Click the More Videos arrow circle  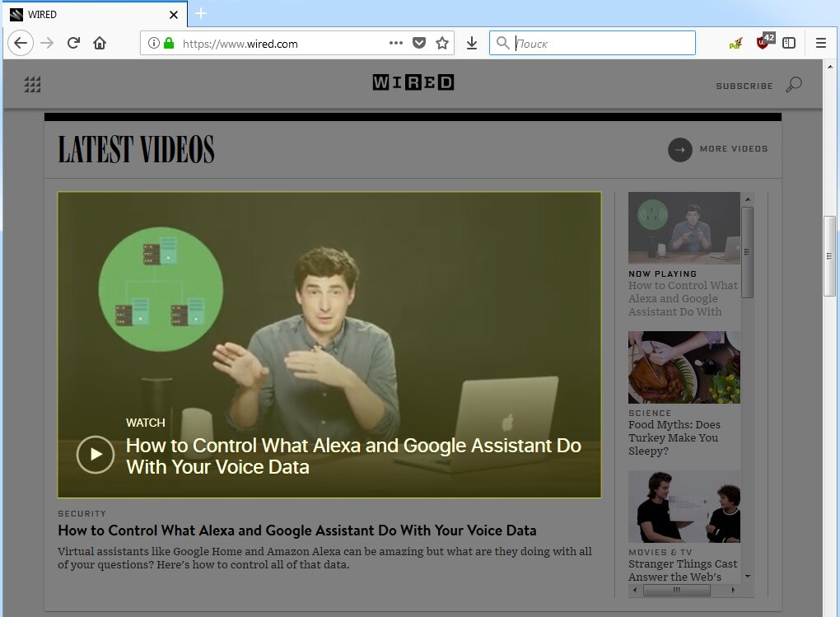tap(679, 150)
